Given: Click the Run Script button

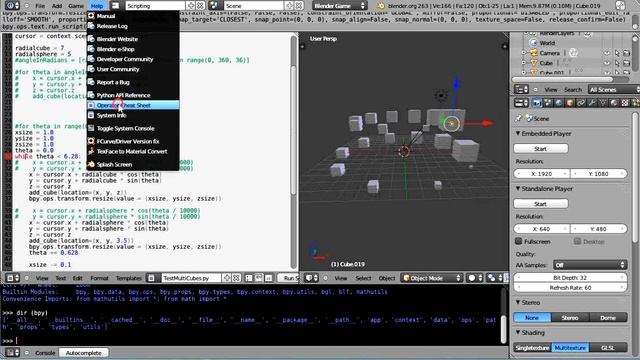Looking at the screenshot, I should click(x=289, y=278).
